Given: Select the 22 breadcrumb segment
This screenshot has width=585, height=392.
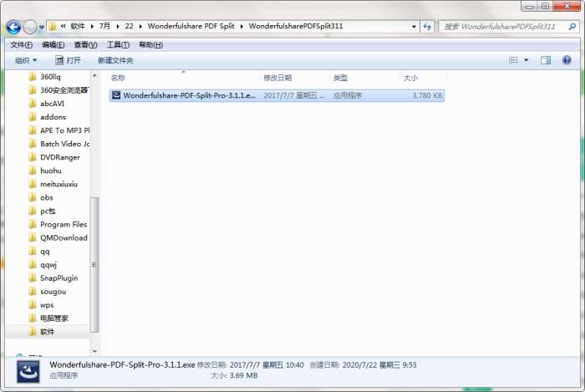Looking at the screenshot, I should click(129, 26).
